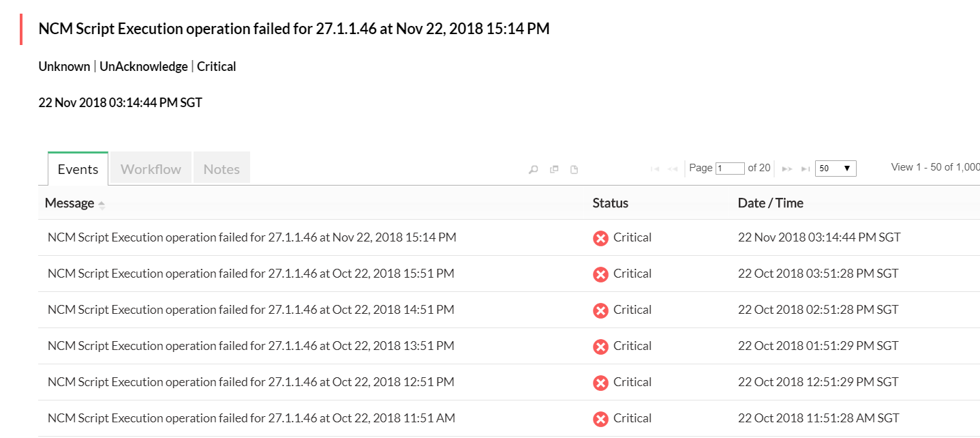
Task: Go to the first page of events
Action: (x=655, y=169)
